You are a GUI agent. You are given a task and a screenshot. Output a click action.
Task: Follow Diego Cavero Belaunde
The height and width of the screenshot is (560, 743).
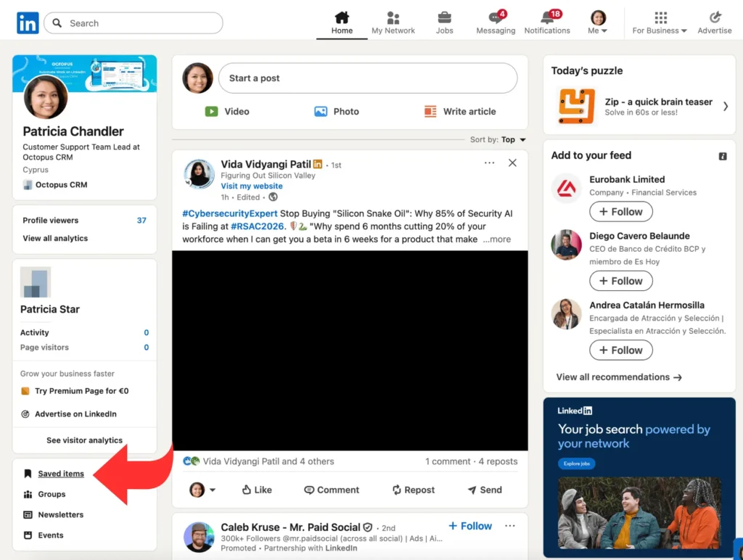[620, 281]
